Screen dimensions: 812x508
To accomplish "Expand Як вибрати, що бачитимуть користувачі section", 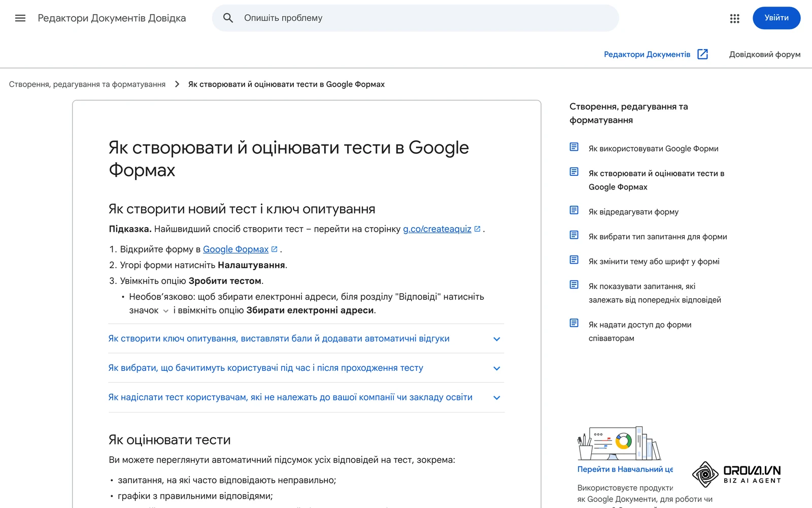I will (306, 368).
